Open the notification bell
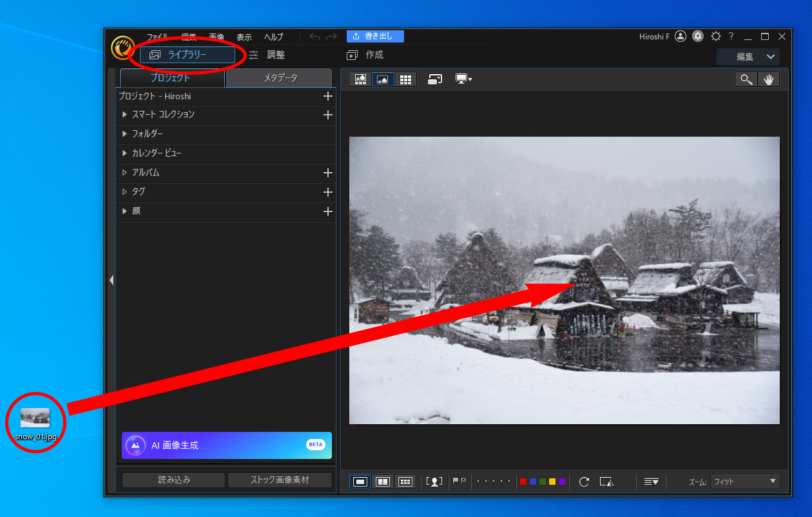Viewport: 812px width, 517px height. (x=698, y=37)
